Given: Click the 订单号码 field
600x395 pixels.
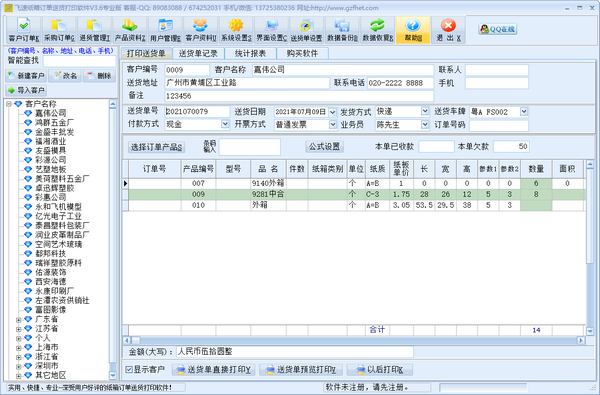Looking at the screenshot, I should [x=499, y=126].
